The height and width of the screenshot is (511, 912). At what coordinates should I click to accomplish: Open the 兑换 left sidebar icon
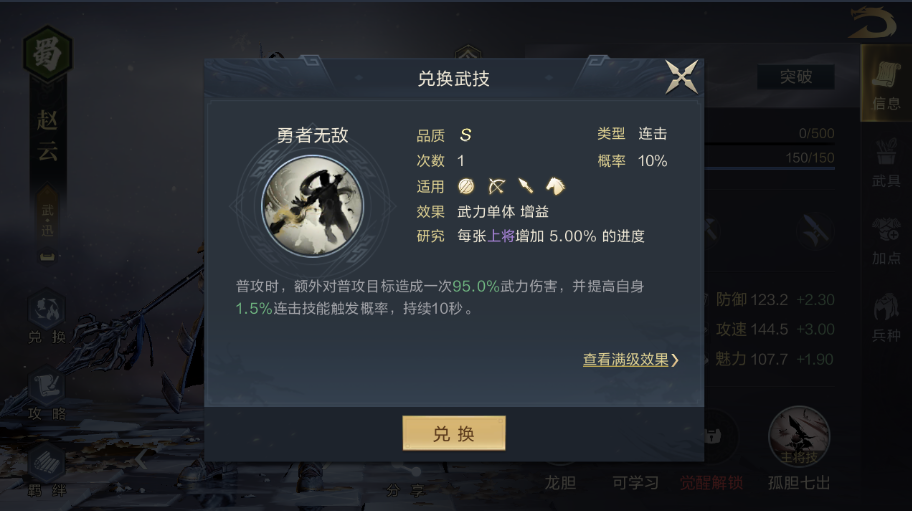point(47,316)
